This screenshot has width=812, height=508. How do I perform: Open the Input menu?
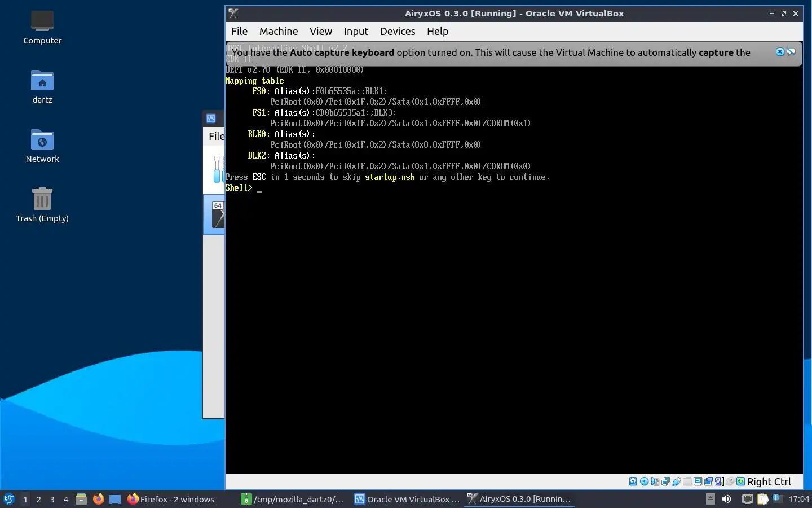[356, 32]
